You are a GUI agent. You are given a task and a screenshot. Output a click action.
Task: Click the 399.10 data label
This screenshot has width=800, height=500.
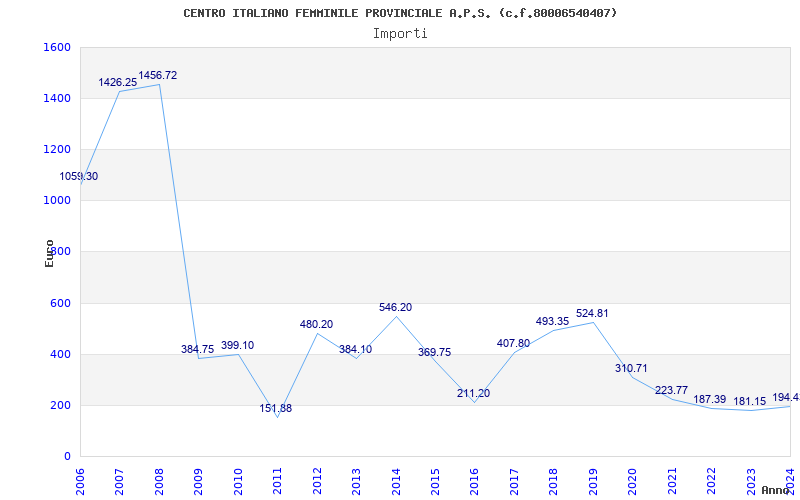coord(237,345)
